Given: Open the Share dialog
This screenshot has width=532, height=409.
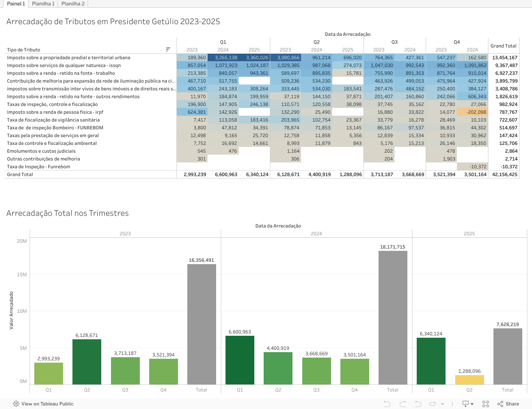Looking at the screenshot, I should 508,404.
